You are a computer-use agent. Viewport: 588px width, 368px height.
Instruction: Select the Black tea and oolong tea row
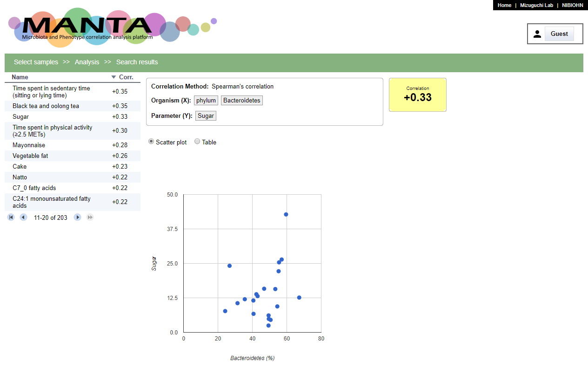pos(73,106)
